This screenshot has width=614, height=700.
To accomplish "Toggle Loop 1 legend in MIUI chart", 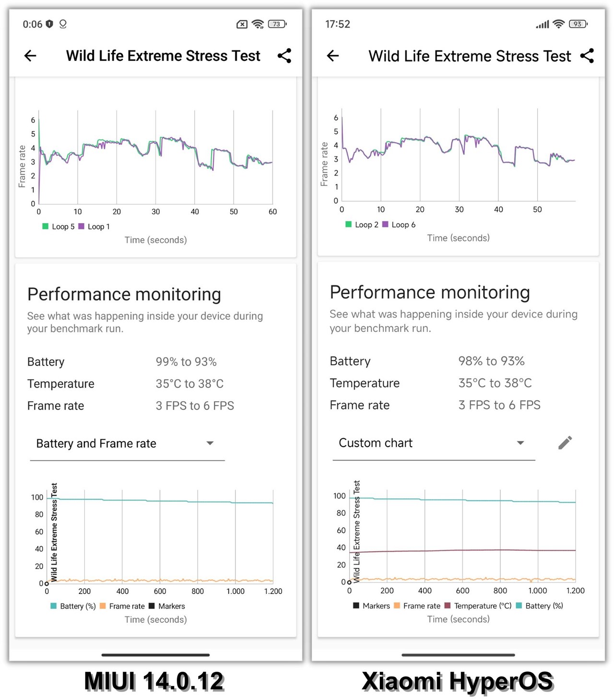I will 94,226.
